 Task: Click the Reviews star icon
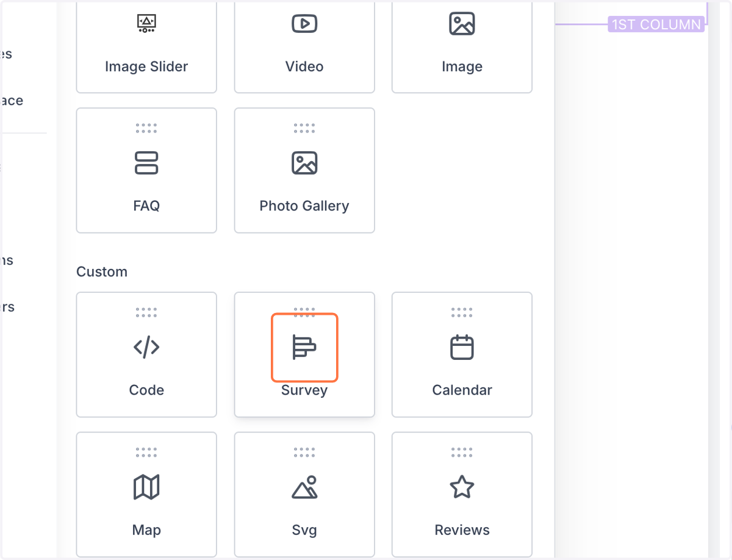[x=462, y=487]
